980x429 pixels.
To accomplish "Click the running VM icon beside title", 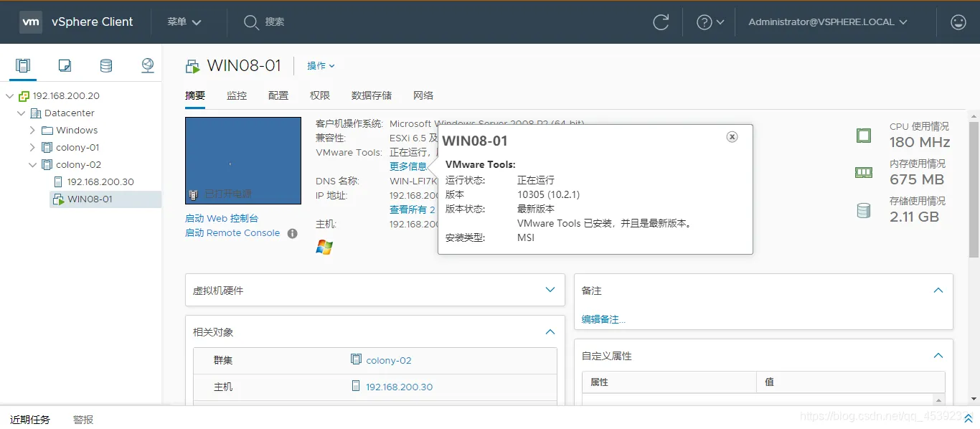I will tap(193, 66).
